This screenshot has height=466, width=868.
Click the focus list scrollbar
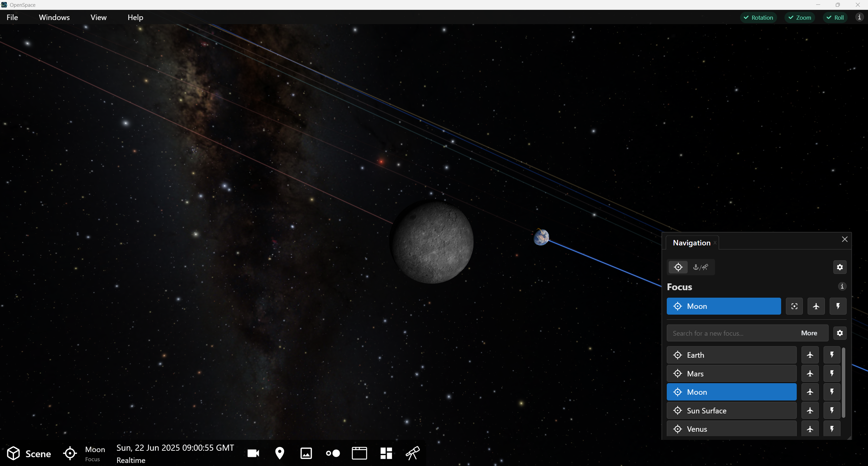tap(844, 383)
